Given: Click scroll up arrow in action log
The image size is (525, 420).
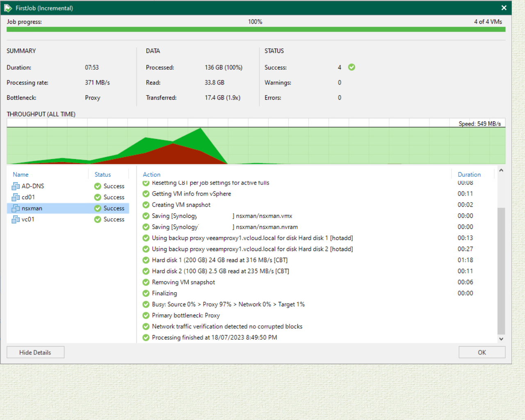Looking at the screenshot, I should tap(501, 170).
